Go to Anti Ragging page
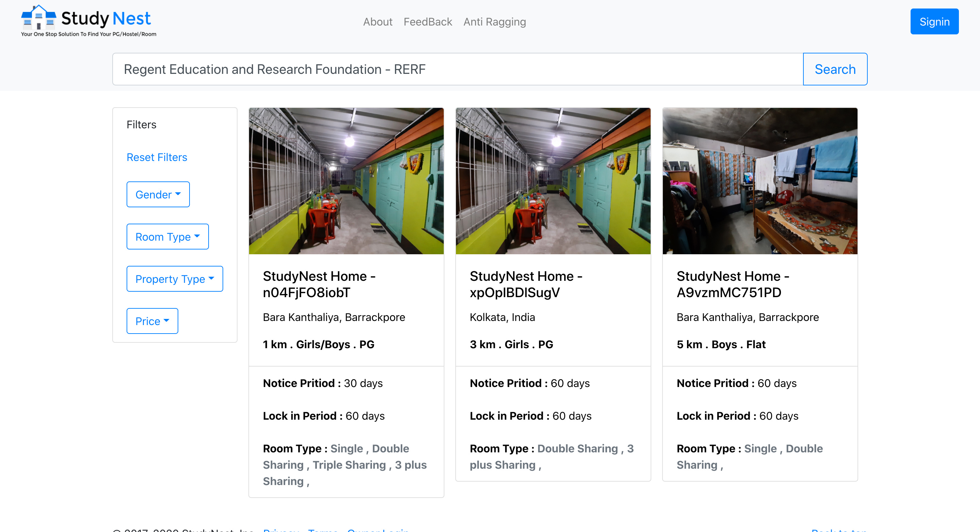 point(494,22)
